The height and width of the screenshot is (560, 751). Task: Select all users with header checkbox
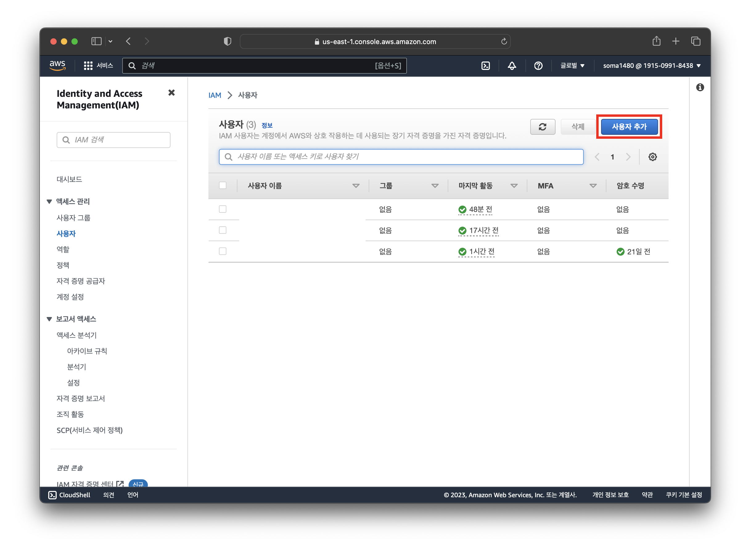tap(223, 185)
